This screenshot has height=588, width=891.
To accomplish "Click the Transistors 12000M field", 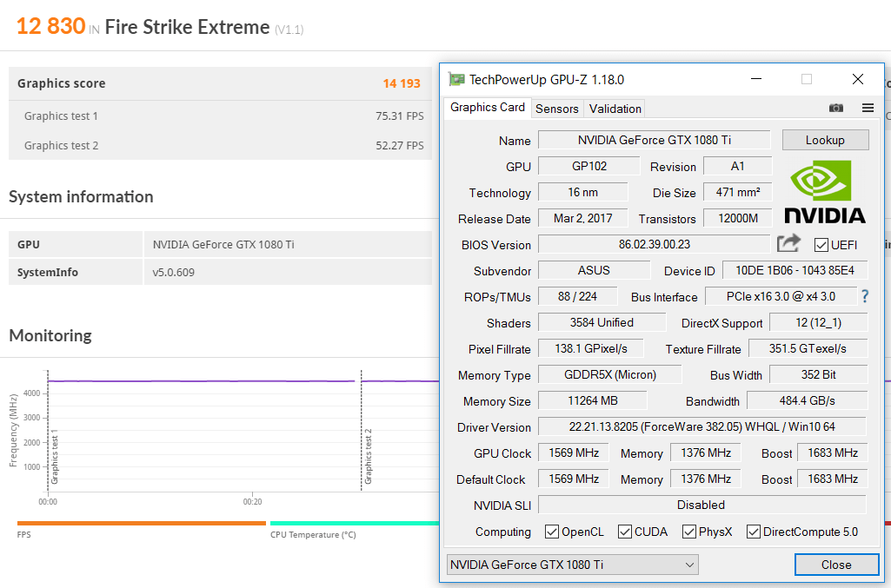I will (x=738, y=219).
